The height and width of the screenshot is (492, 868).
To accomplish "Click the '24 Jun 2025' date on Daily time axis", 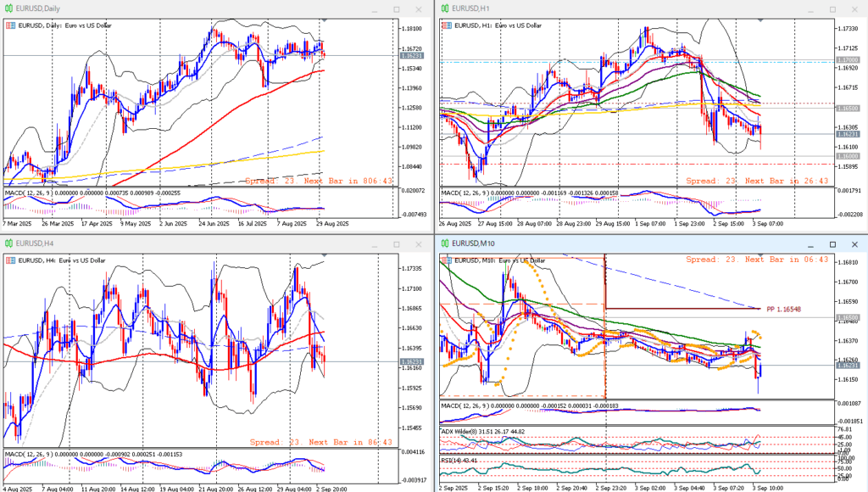I will [x=214, y=224].
